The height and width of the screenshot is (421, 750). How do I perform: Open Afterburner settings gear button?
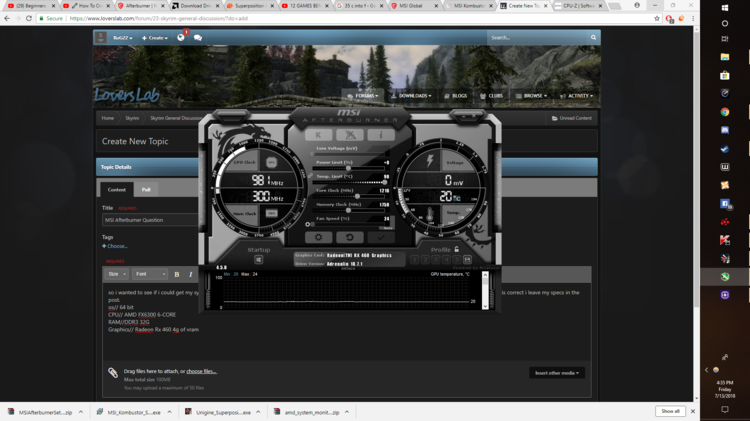pyautogui.click(x=318, y=237)
